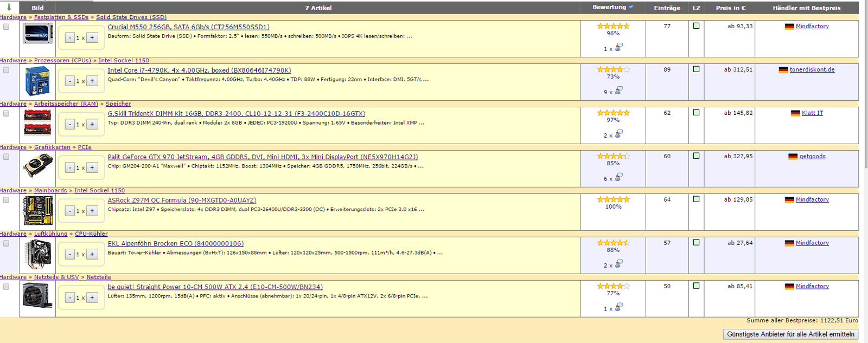868x343 pixels.
Task: Open Palit GTX 970 graphics card thumbnail
Action: click(38, 165)
